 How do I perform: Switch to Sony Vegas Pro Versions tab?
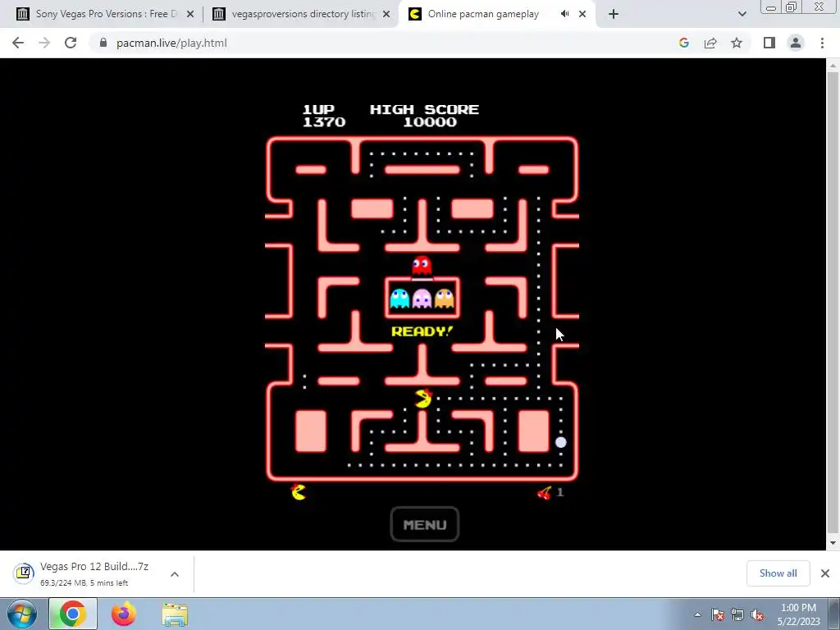(x=104, y=14)
